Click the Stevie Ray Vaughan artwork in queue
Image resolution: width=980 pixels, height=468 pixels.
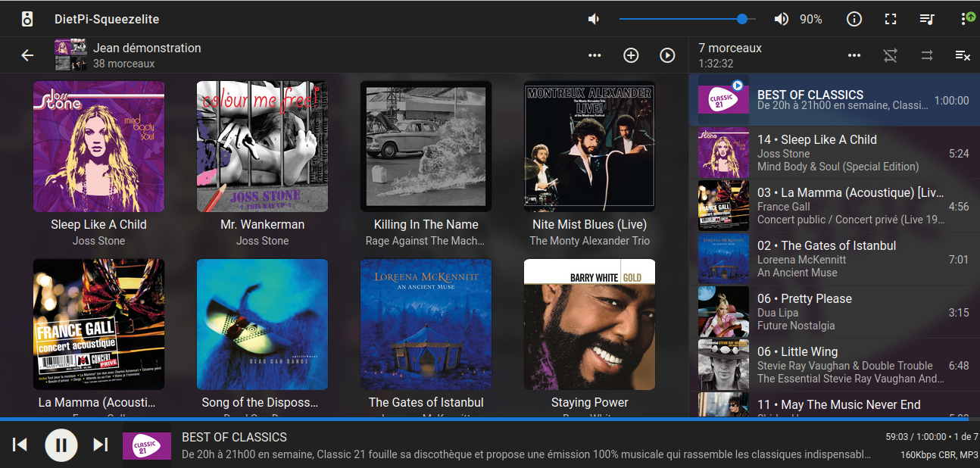[723, 365]
